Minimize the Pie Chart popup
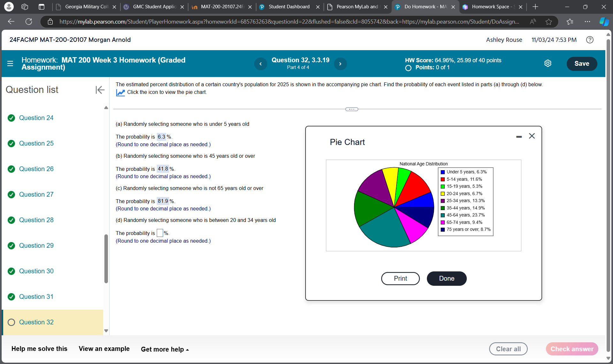Image resolution: width=613 pixels, height=364 pixels. click(519, 137)
